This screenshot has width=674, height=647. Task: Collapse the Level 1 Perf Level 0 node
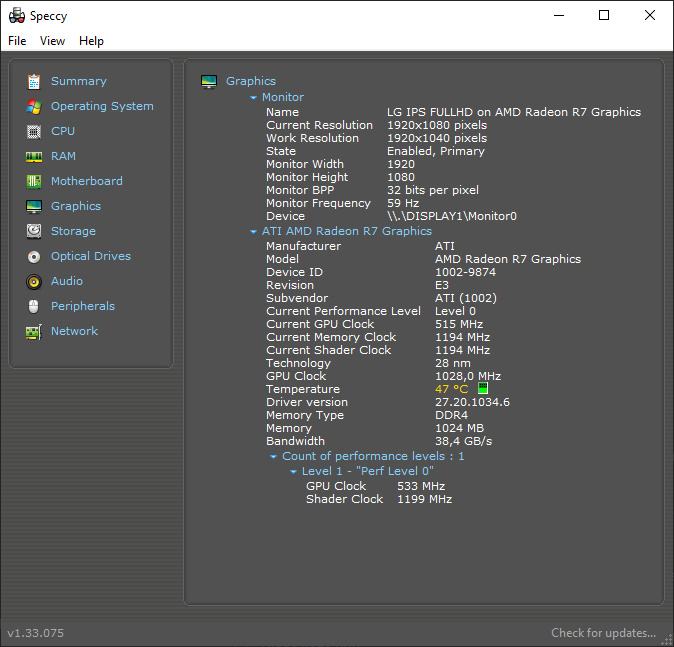coord(294,472)
